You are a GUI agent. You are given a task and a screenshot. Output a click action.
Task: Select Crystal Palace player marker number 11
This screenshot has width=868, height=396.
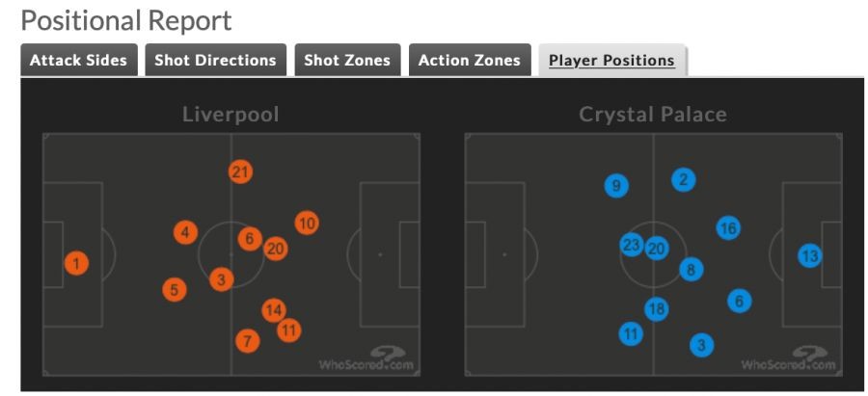pos(631,334)
